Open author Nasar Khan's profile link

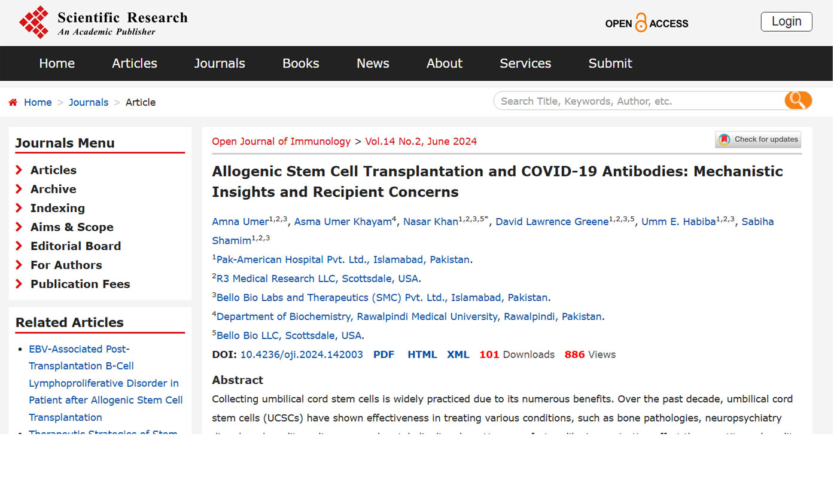click(x=430, y=222)
